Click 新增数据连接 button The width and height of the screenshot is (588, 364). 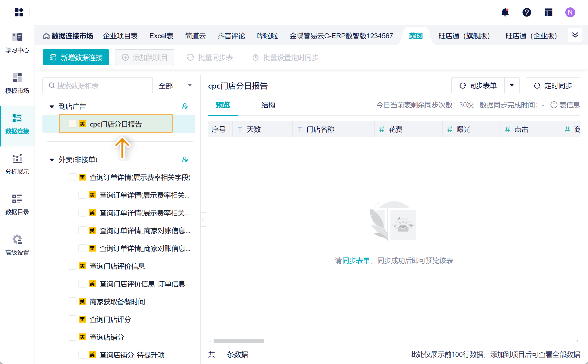coord(76,57)
